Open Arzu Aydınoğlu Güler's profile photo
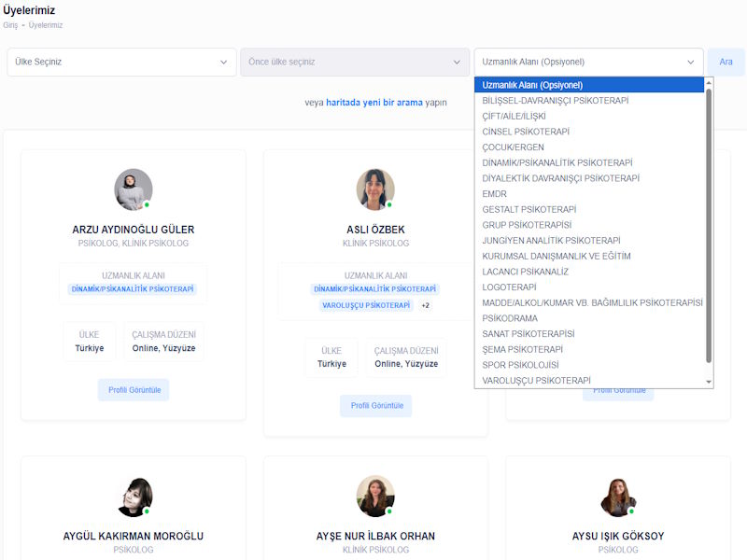 point(134,189)
